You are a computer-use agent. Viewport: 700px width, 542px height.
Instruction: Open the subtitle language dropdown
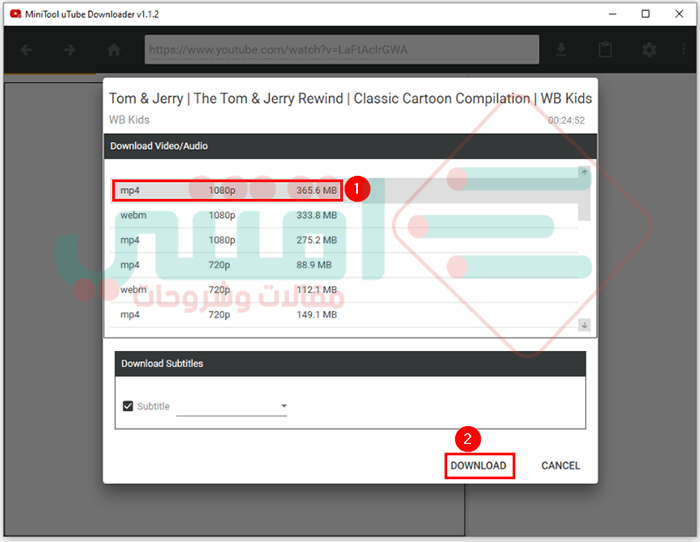232,406
